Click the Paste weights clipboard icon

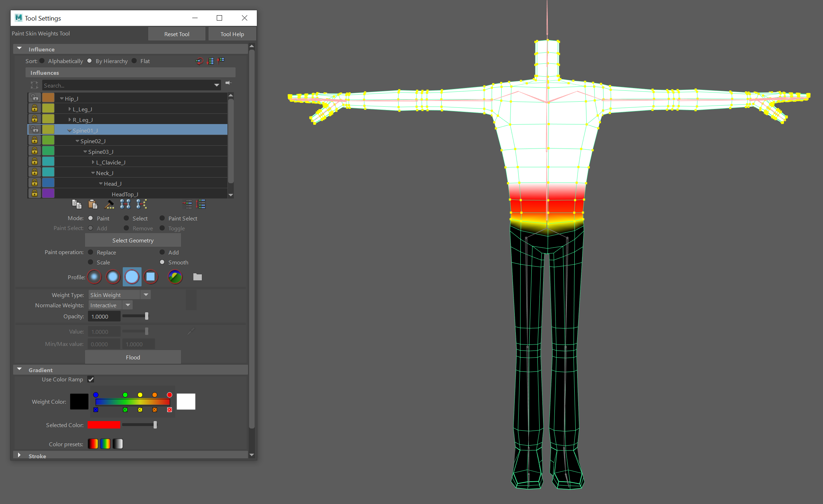tap(93, 204)
